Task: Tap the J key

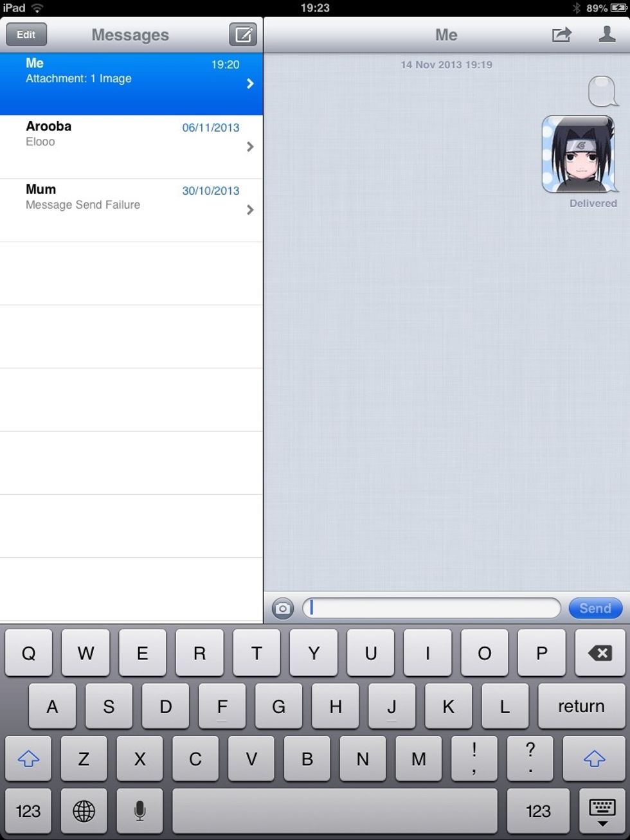Action: 392,706
